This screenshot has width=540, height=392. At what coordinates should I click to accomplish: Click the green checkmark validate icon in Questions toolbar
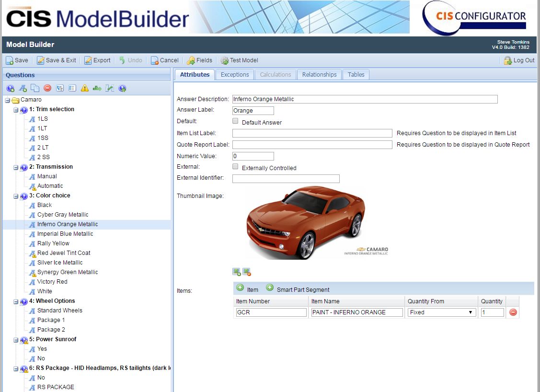coord(110,88)
